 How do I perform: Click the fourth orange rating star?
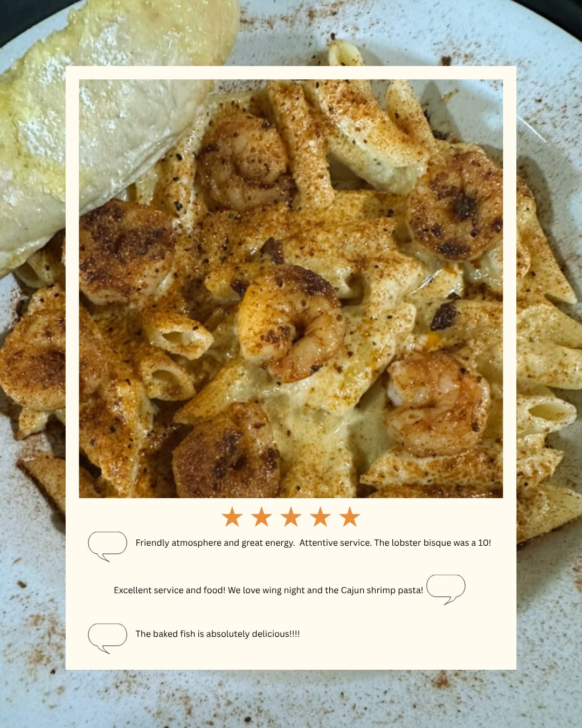tap(320, 517)
